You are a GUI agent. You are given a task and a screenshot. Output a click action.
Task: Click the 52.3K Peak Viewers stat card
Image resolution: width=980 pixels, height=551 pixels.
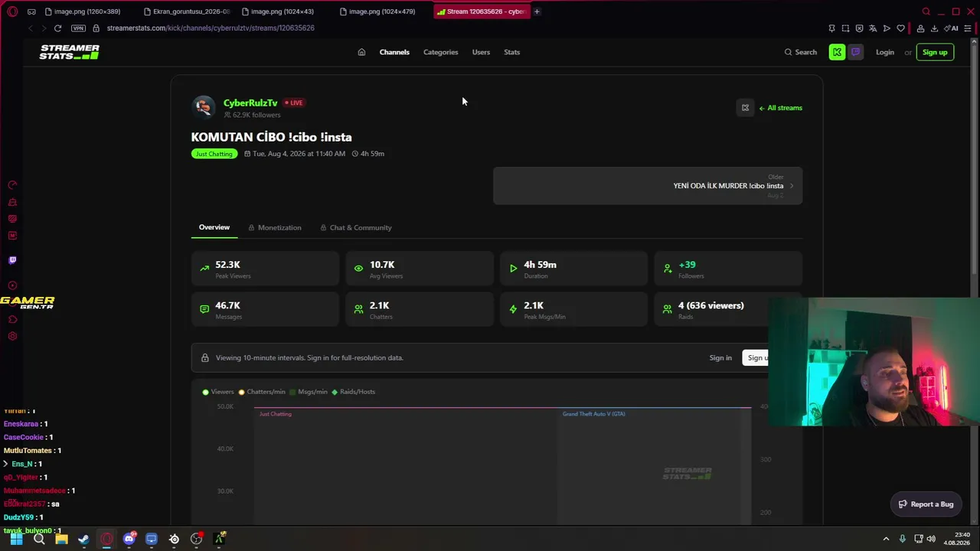coord(265,269)
